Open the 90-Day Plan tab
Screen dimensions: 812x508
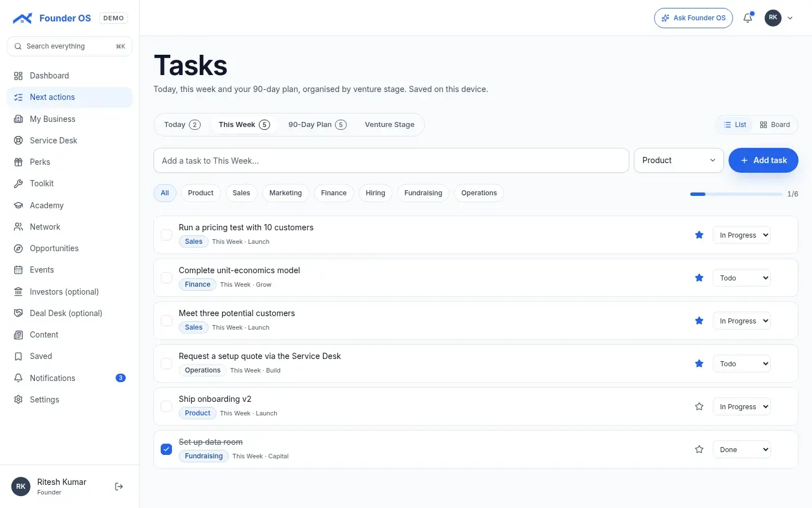[x=317, y=125]
